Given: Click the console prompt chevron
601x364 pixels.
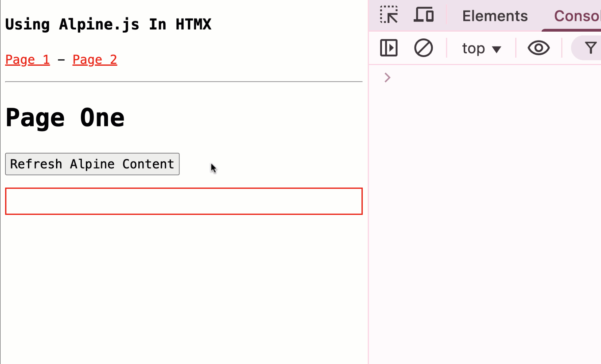Looking at the screenshot, I should click(387, 78).
